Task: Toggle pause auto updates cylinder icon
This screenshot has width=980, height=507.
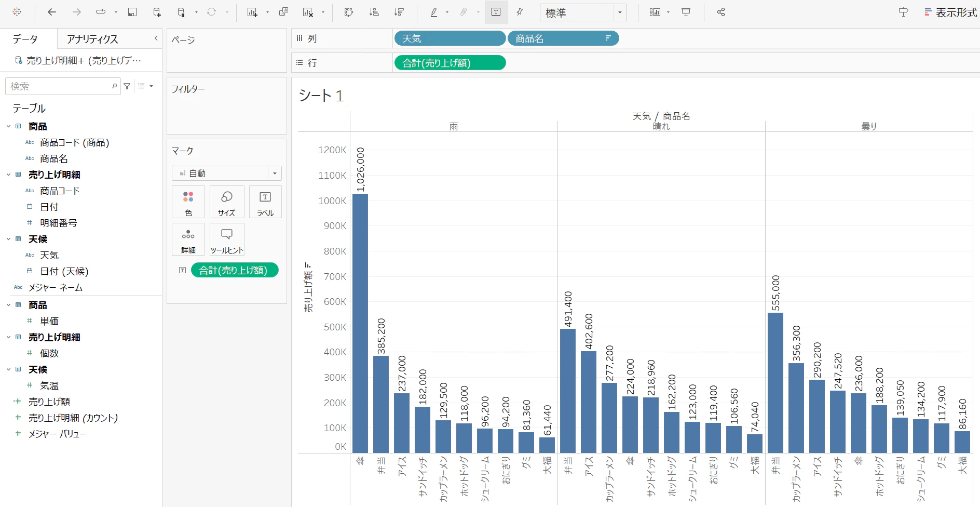Action: 181,12
